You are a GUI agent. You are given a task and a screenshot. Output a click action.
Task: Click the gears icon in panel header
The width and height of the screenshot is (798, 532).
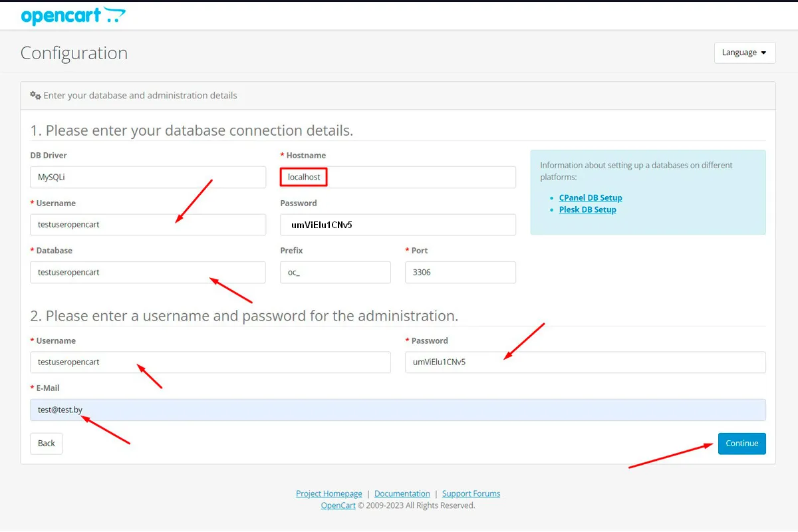click(35, 95)
